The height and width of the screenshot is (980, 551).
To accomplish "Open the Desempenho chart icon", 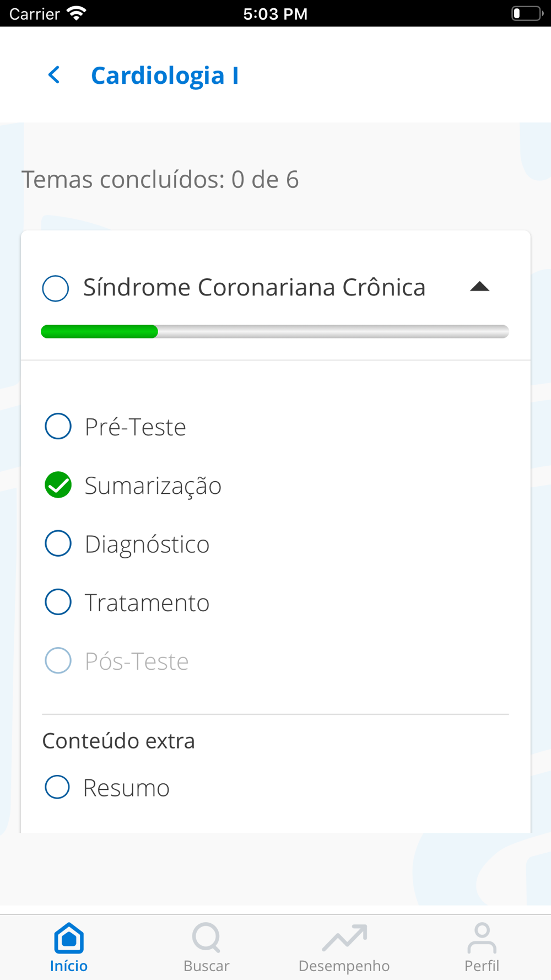I will 344,938.
